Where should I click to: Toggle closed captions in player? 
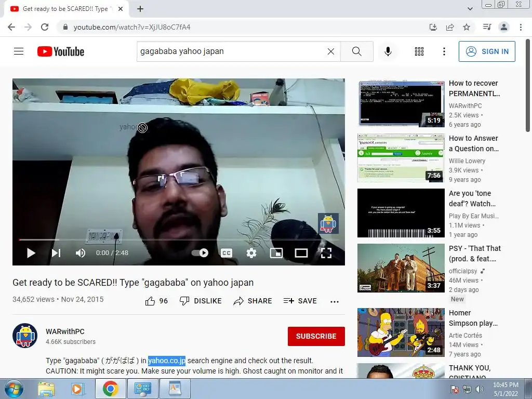227,253
